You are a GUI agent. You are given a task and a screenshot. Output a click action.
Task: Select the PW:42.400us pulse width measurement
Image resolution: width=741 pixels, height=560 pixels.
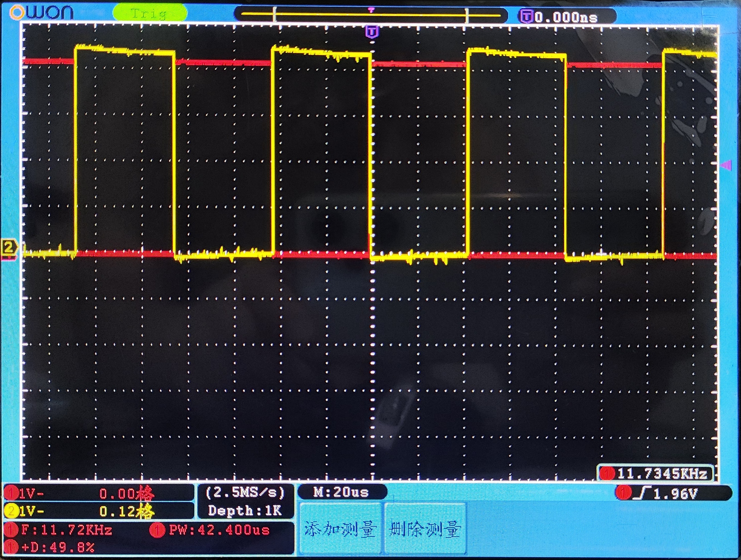(219, 530)
